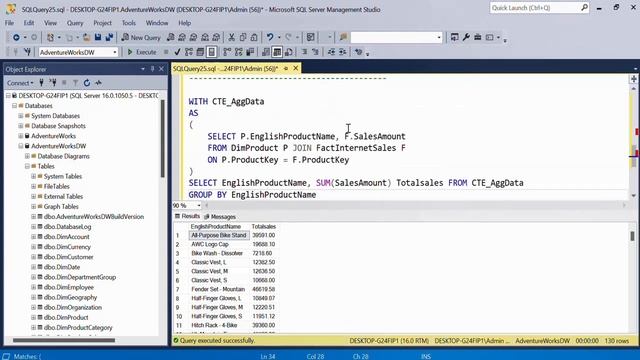Click the navigate back arrow icon

(x=16, y=38)
